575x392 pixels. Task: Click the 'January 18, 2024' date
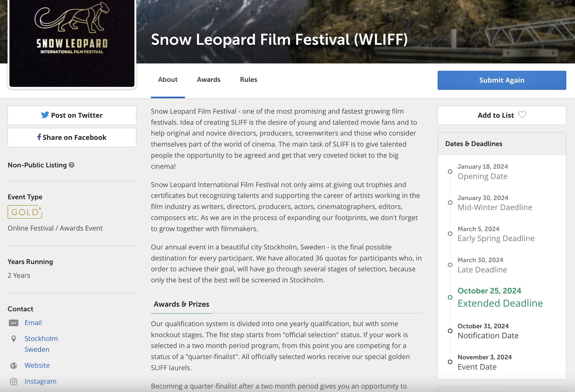coord(483,167)
